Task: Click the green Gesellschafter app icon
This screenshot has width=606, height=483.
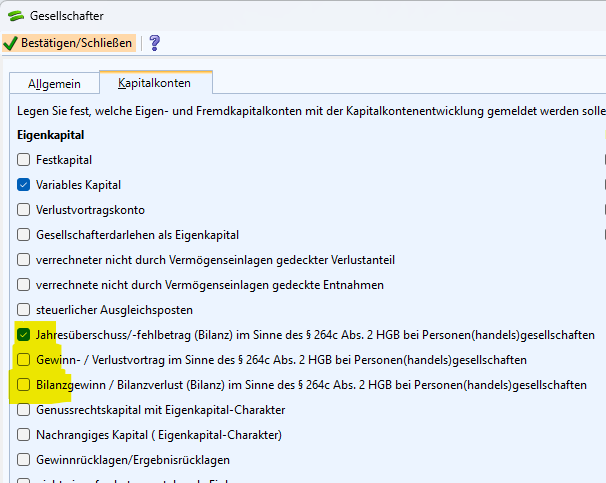Action: point(15,16)
